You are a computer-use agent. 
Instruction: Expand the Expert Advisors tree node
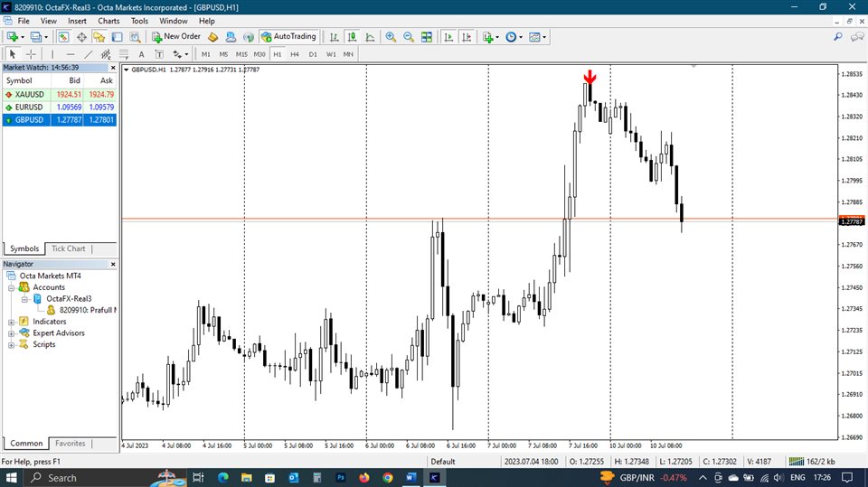[x=11, y=333]
